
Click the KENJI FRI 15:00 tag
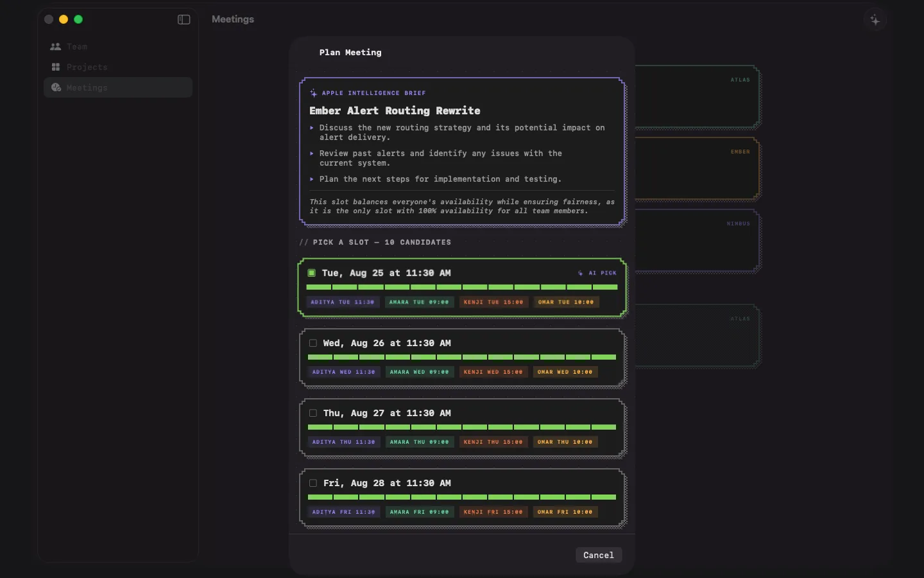pyautogui.click(x=493, y=512)
